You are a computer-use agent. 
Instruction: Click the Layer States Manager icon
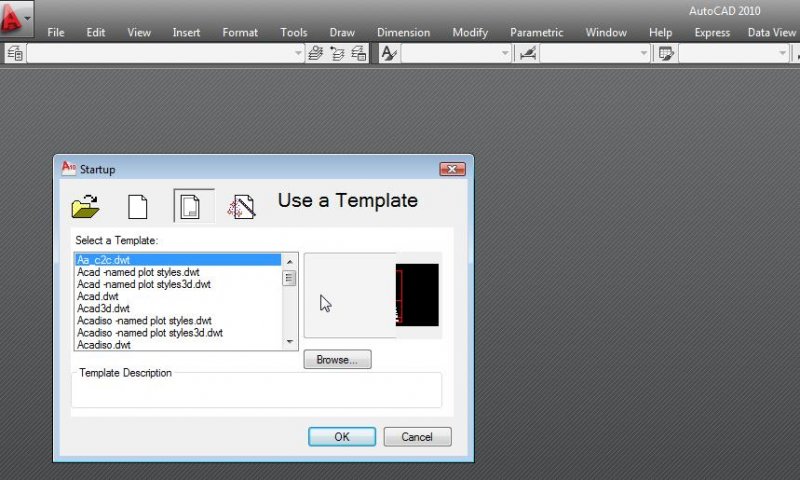pos(359,53)
